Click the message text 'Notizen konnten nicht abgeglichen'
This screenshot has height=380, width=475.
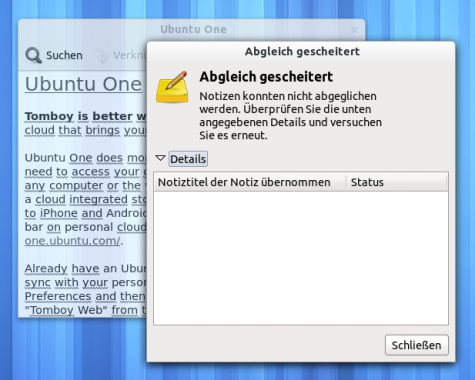(288, 96)
